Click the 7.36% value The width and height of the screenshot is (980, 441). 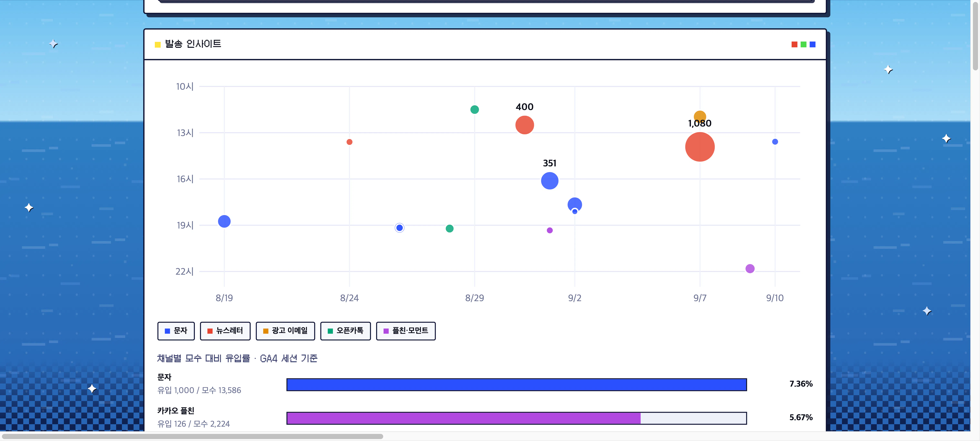(x=801, y=384)
